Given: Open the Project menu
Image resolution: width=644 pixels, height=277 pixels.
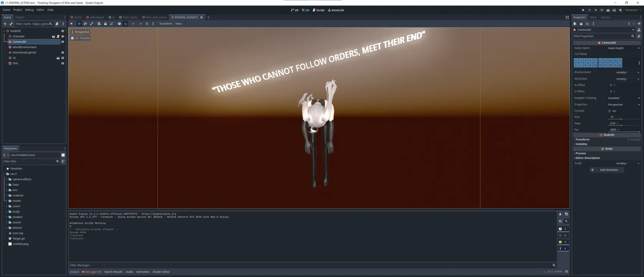Looking at the screenshot, I should pos(18,10).
